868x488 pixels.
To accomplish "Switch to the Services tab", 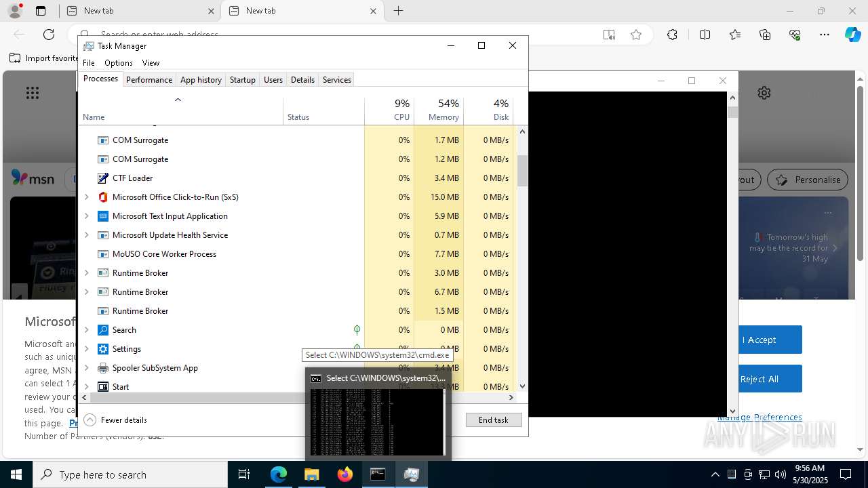I will pos(337,80).
